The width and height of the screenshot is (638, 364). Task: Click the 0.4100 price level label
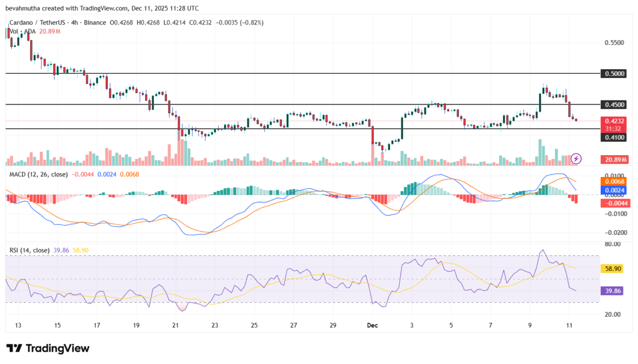pos(612,138)
